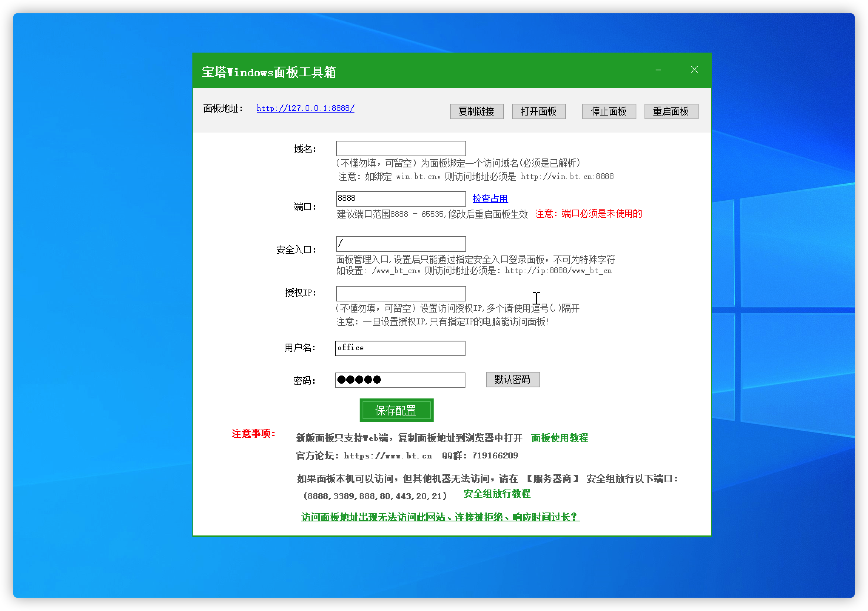Click the window title bar text

point(269,71)
